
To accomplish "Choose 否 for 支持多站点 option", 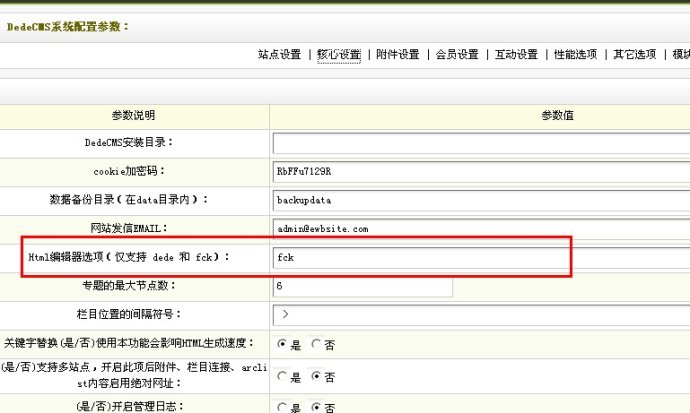I will point(315,377).
